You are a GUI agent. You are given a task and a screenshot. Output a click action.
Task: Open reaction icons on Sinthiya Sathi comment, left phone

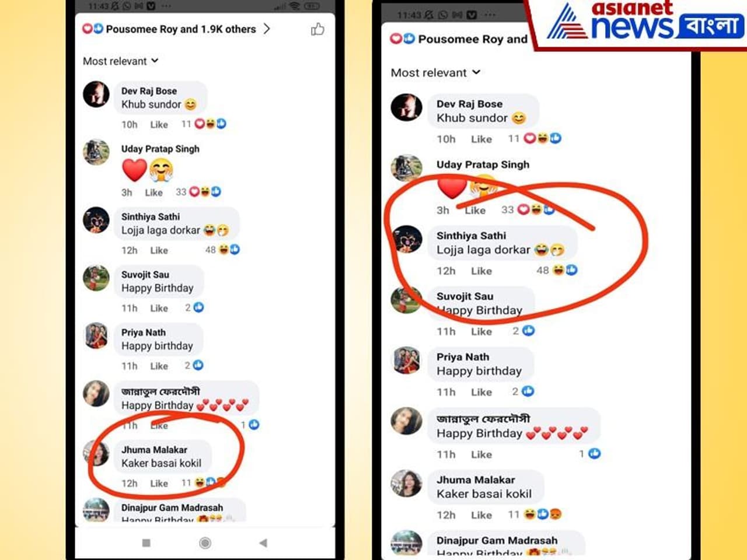229,250
